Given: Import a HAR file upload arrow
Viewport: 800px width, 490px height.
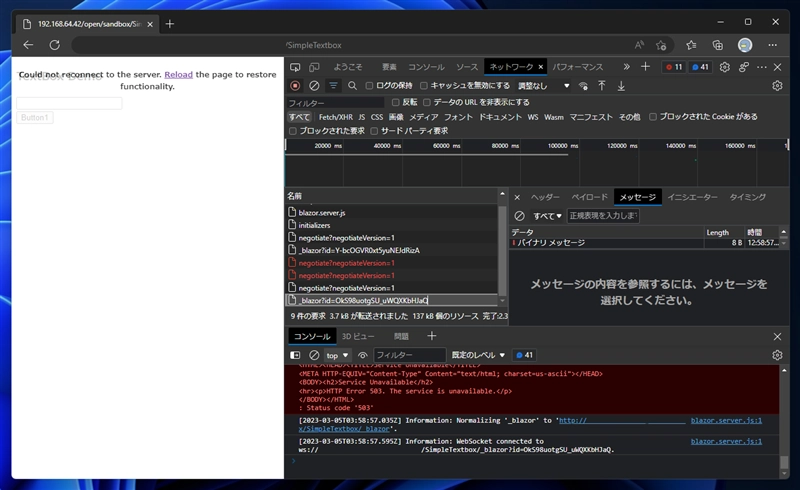Looking at the screenshot, I should (x=602, y=86).
